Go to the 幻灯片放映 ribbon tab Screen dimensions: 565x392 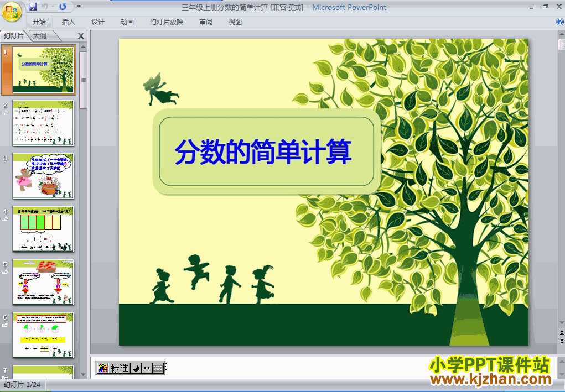pyautogui.click(x=167, y=22)
